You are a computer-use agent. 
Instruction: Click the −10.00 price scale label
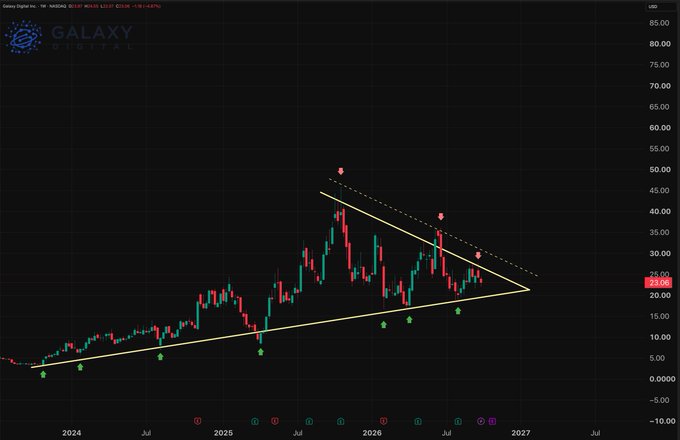(x=660, y=421)
